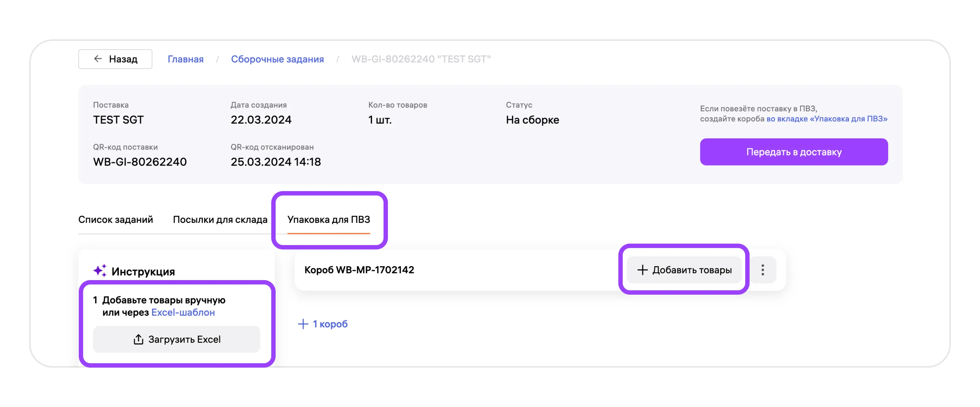This screenshot has height=407, width=980.
Task: Open the three-dot box options menu
Action: point(762,270)
